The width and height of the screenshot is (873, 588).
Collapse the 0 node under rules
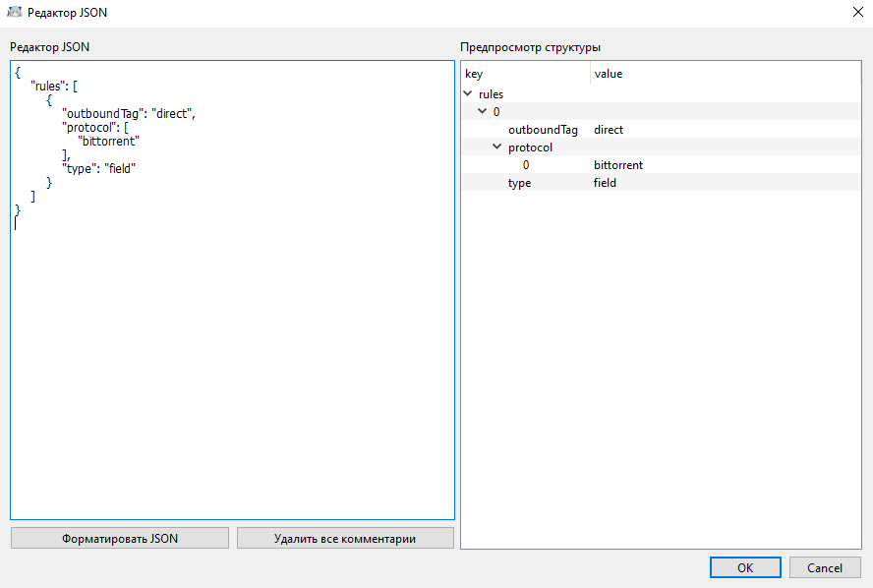(482, 111)
